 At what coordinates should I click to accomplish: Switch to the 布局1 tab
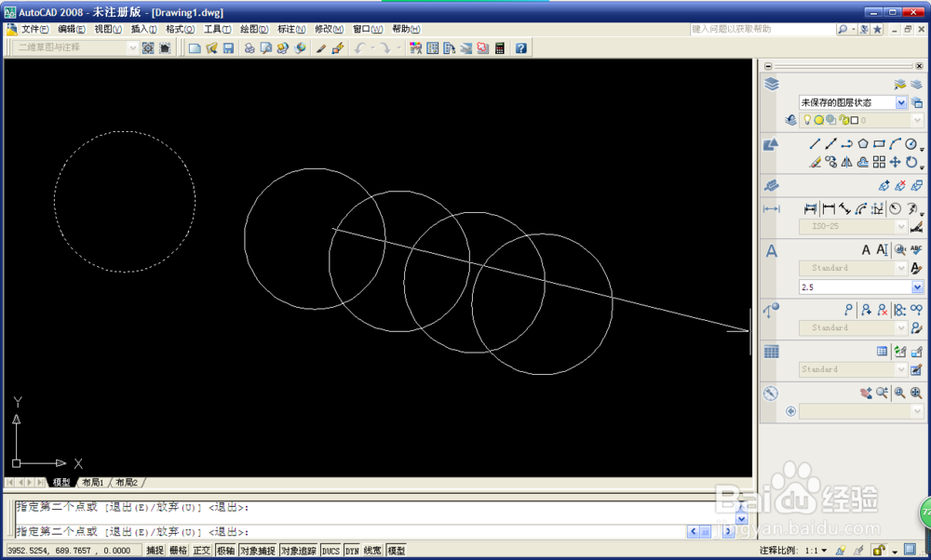(x=92, y=482)
